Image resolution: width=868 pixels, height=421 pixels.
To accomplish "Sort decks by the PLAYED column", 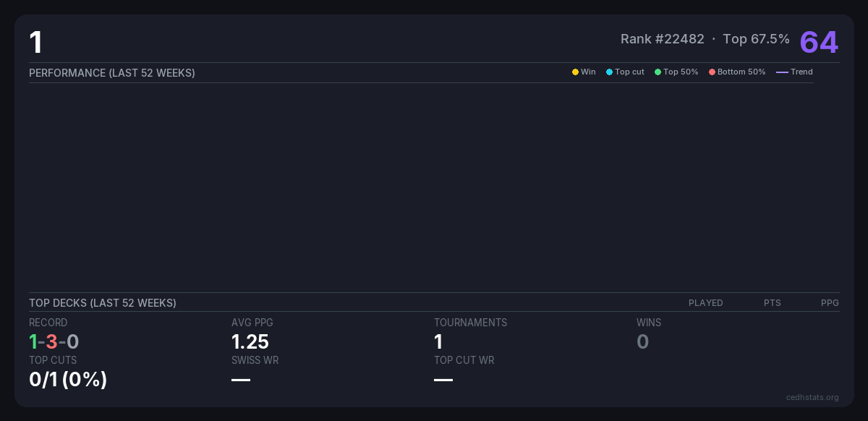I will [705, 303].
